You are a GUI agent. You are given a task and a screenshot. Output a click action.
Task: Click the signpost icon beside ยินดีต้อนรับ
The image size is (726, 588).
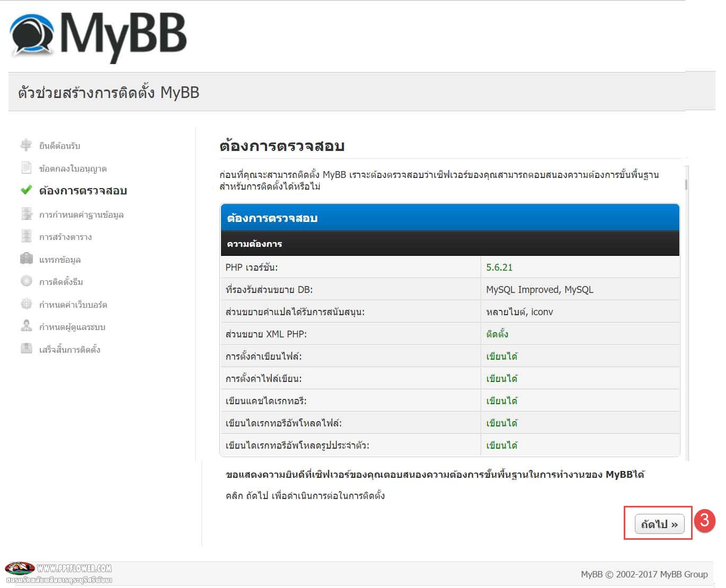point(26,145)
